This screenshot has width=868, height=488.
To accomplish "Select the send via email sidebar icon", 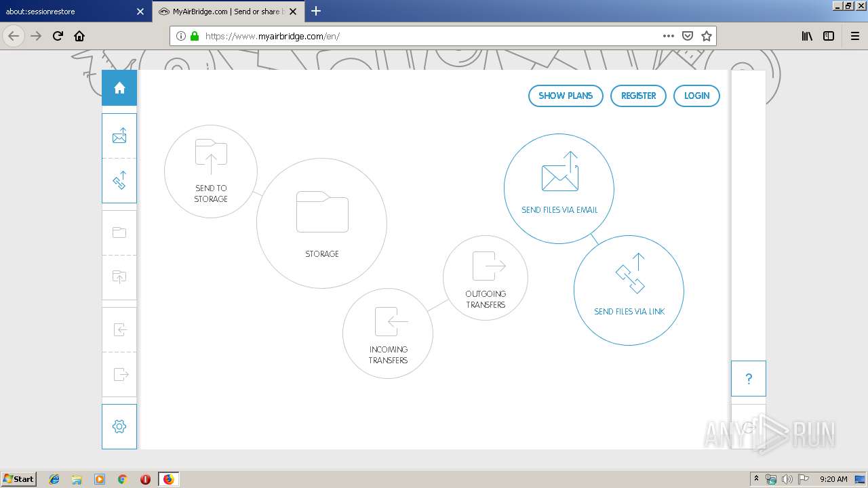I will point(119,136).
